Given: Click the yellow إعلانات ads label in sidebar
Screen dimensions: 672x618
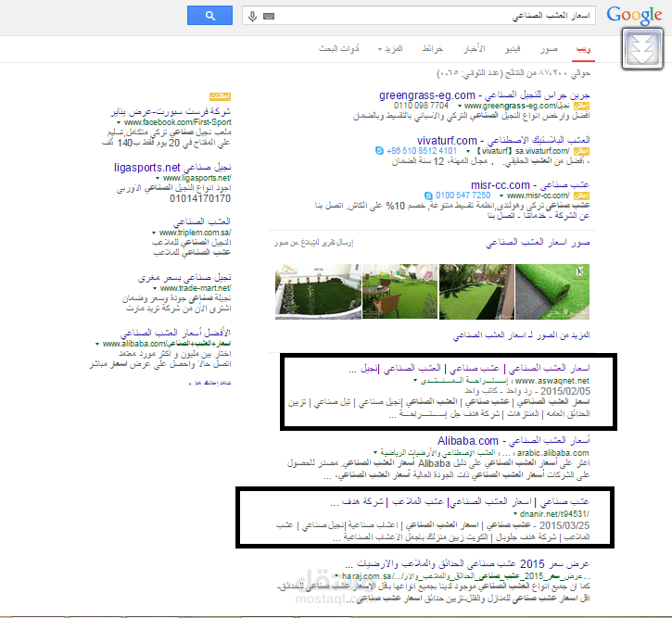Looking at the screenshot, I should click(220, 96).
